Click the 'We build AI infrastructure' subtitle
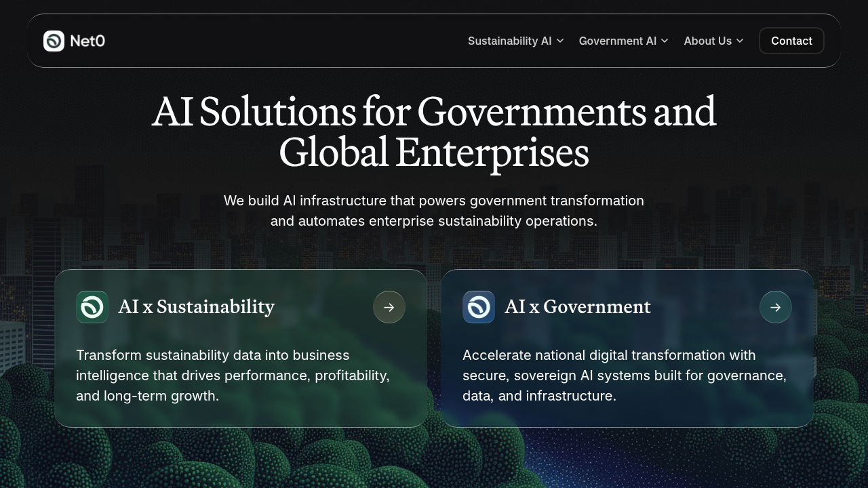868x488 pixels. pos(434,211)
